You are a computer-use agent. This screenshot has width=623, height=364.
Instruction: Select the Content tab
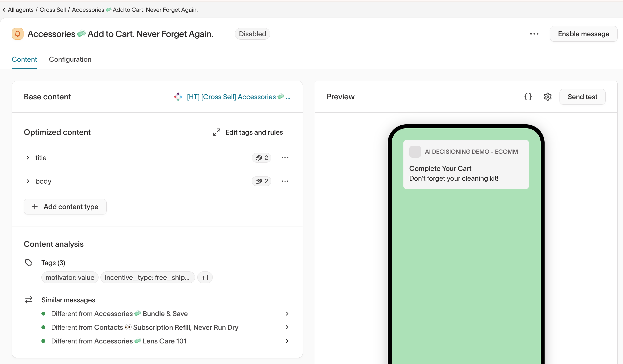coord(24,59)
